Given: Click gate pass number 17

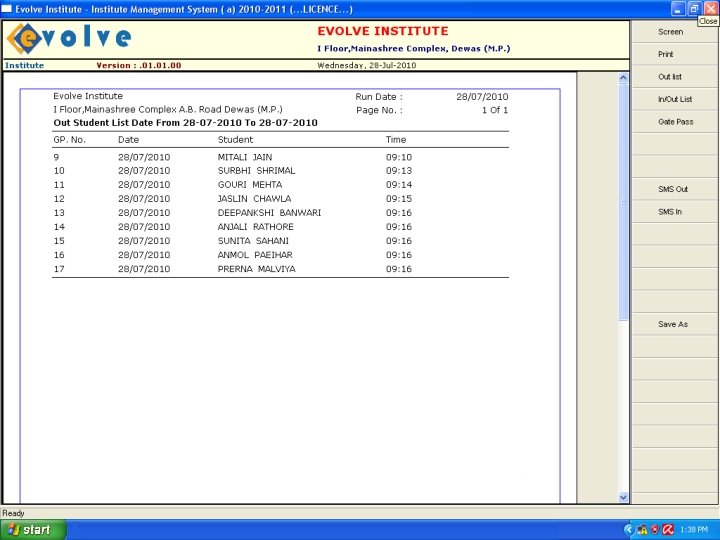Looking at the screenshot, I should pos(59,269).
